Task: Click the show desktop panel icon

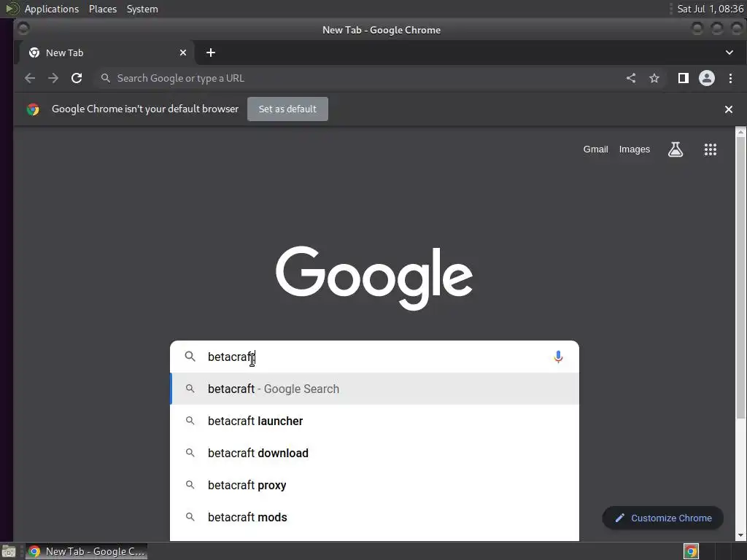Action: click(8, 551)
